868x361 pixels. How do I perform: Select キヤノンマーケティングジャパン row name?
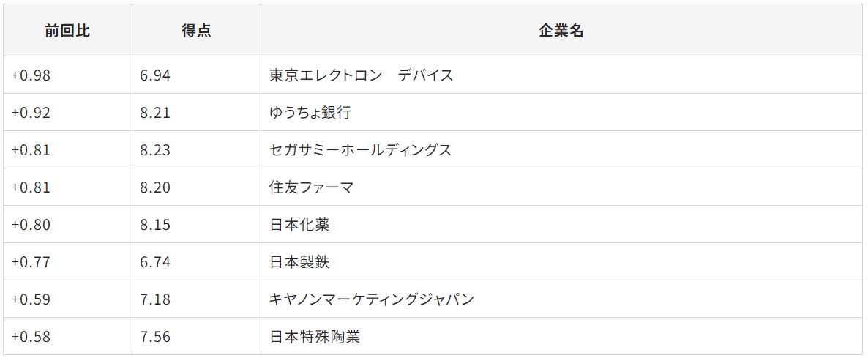coord(372,299)
